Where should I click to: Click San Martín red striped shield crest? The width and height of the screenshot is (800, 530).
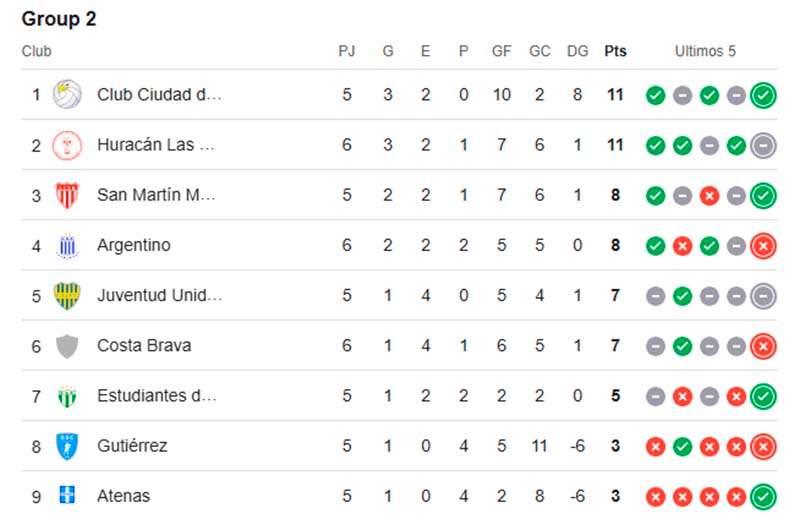point(67,195)
